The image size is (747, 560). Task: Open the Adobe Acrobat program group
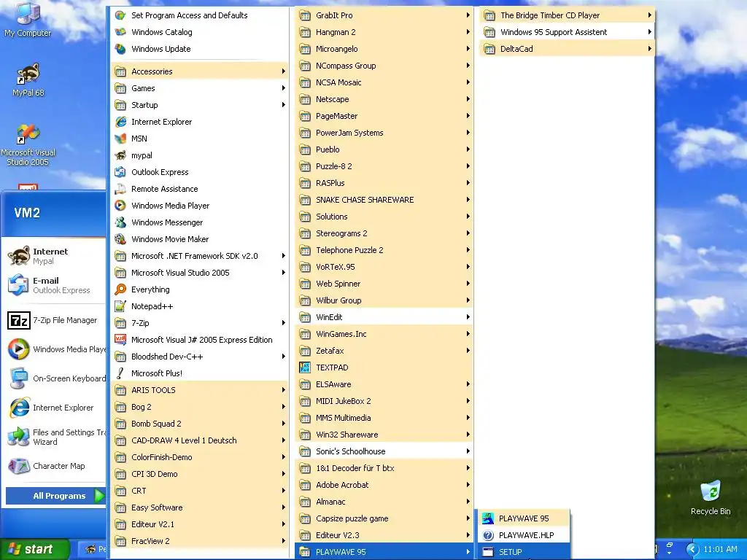tap(384, 485)
